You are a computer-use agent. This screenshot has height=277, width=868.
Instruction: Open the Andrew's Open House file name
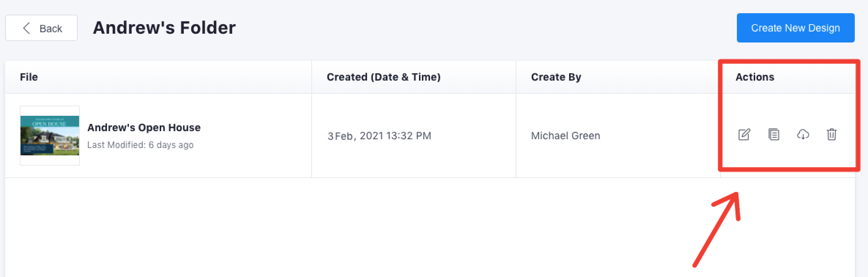(144, 128)
